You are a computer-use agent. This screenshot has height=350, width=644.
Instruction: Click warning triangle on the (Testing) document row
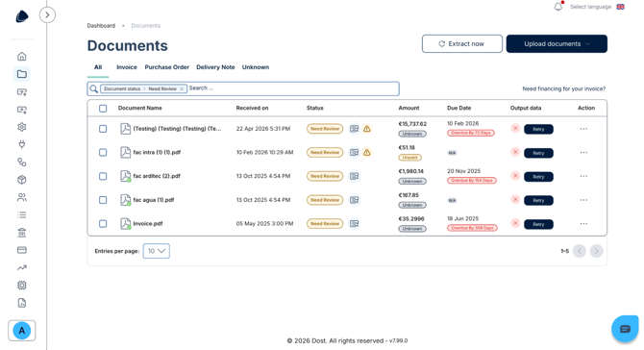point(367,129)
